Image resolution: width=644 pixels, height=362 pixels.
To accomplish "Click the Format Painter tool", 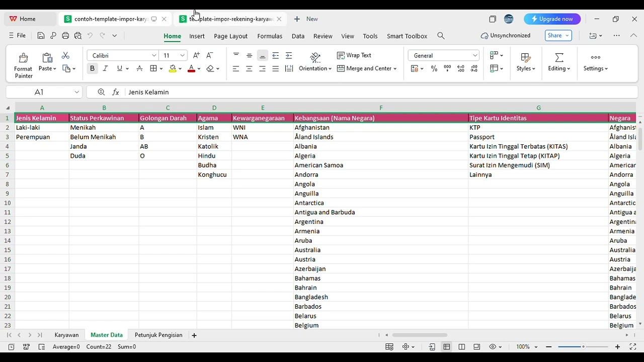I will pos(23,65).
